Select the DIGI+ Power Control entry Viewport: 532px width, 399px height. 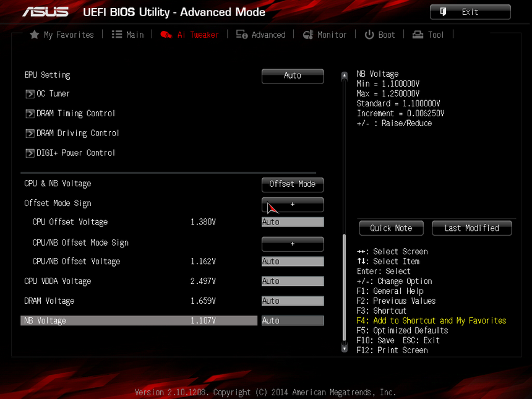click(x=75, y=153)
